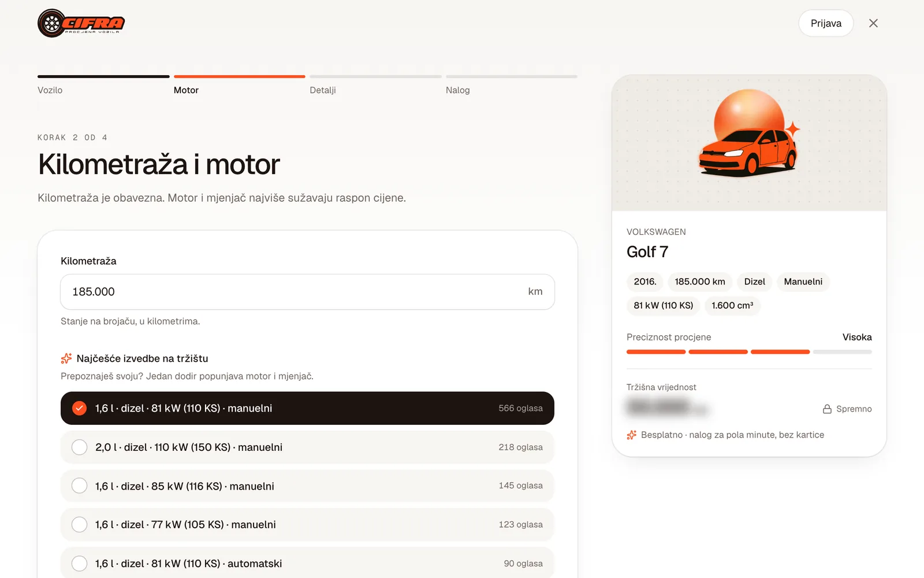Open the Prijava login button
Viewport: 924px width, 578px height.
click(826, 23)
